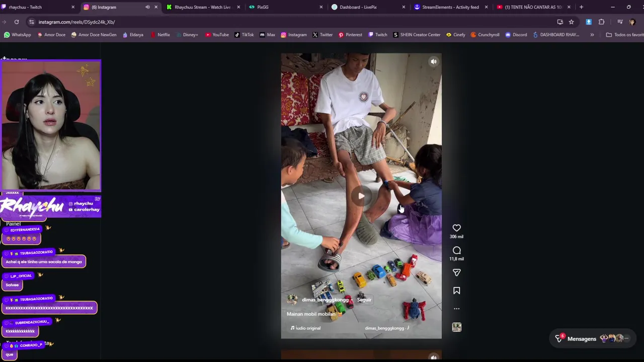This screenshot has width=644, height=362.
Task: Open the Instagram bookmark in the bookmarks bar
Action: pyautogui.click(x=294, y=35)
